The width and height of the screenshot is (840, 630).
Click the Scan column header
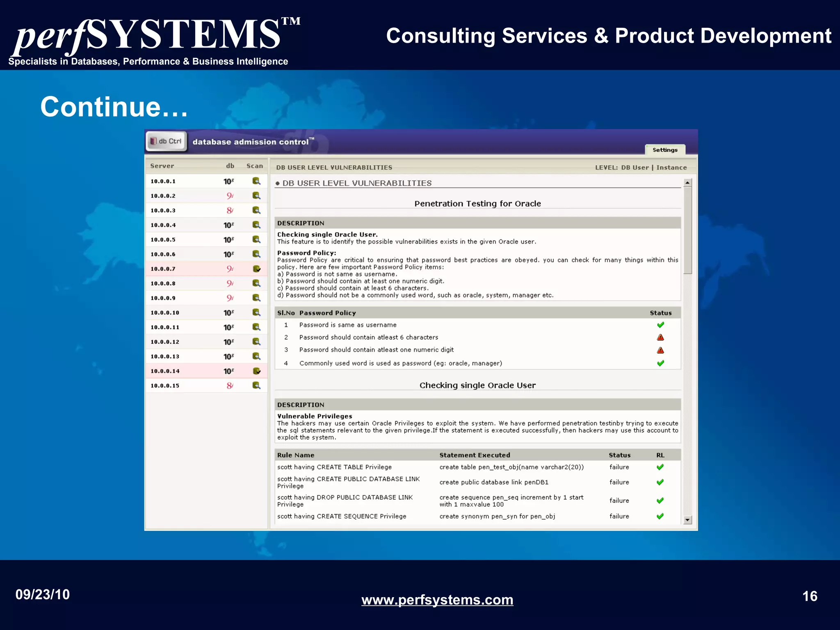[x=254, y=166]
